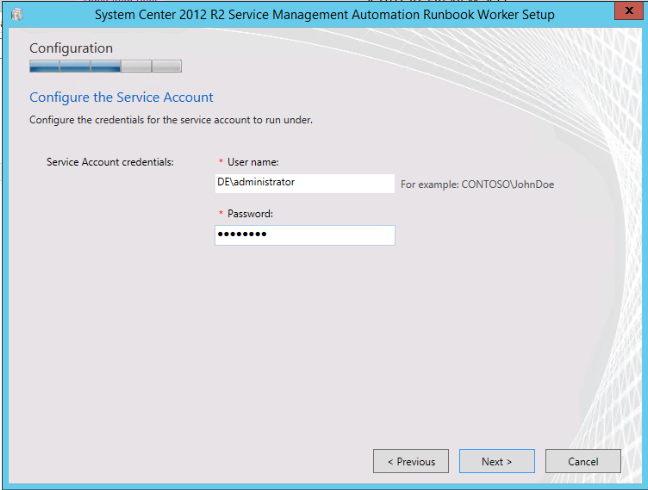Screen dimensions: 648x490
Task: Proceed with the Next button
Action: tap(496, 461)
